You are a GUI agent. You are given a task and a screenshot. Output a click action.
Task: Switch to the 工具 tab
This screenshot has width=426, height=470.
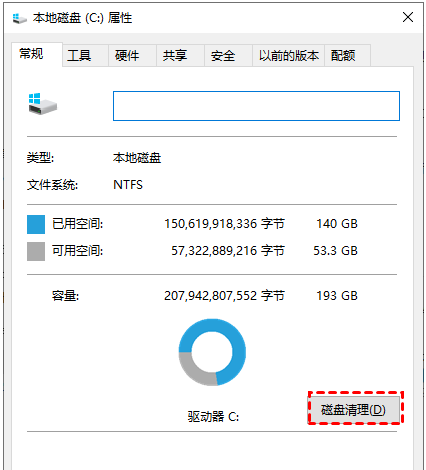[85, 55]
